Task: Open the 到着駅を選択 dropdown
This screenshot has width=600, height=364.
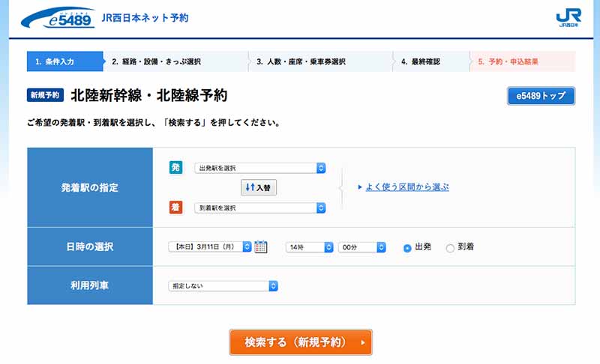Action: coord(259,207)
